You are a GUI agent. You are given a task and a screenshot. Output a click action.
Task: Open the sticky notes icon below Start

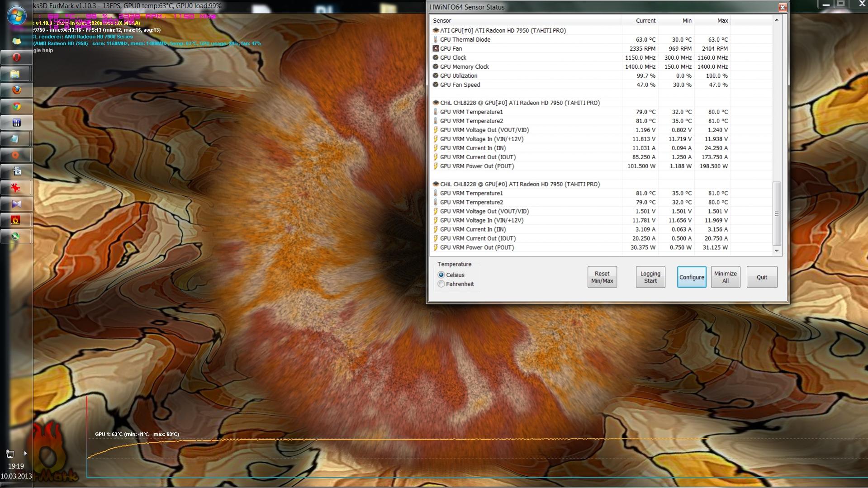16,41
